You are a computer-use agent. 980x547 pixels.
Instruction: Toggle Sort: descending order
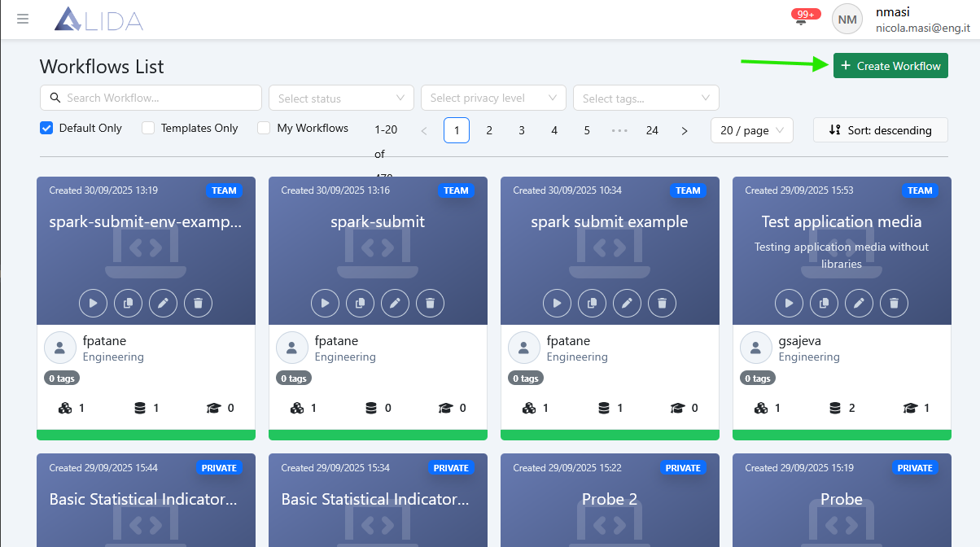[881, 130]
